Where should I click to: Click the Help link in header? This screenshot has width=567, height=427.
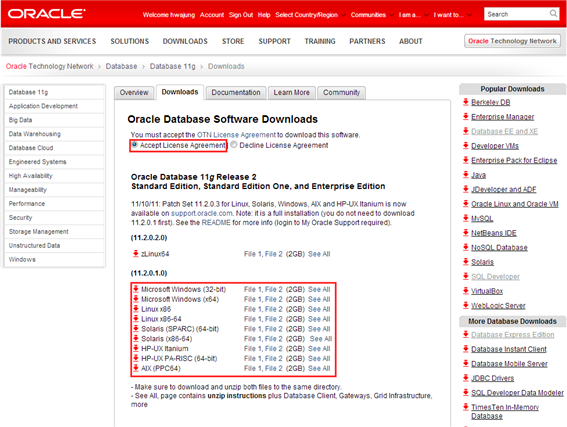(x=264, y=15)
